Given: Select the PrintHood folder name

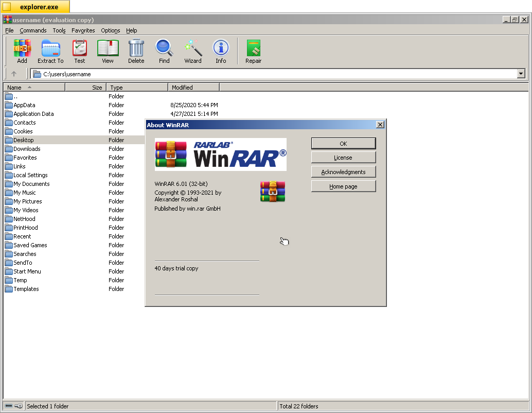Looking at the screenshot, I should (26, 228).
